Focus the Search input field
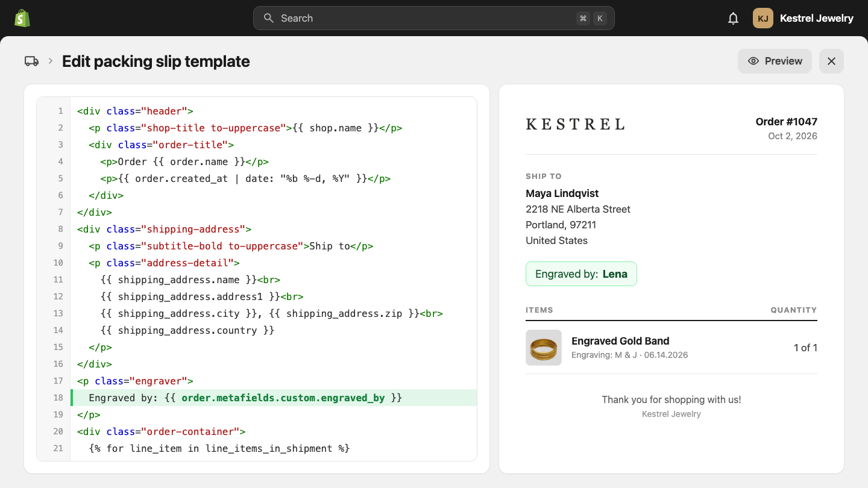This screenshot has height=488, width=868. [433, 18]
